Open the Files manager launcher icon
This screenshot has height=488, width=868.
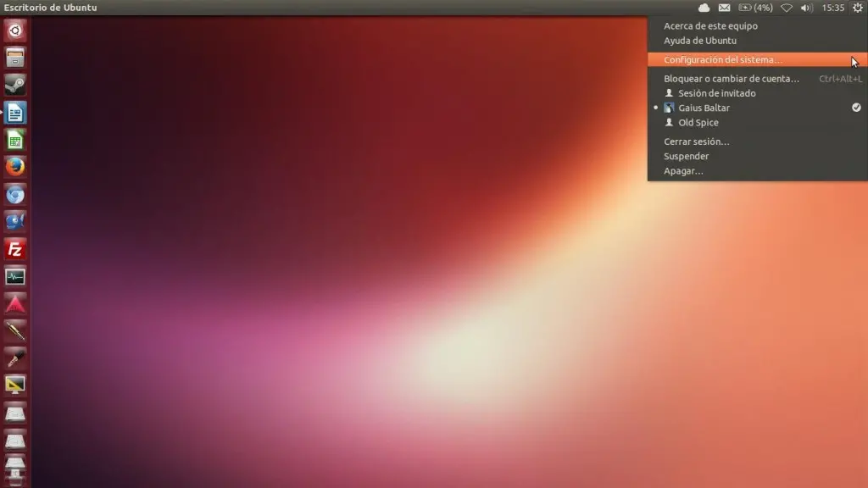coord(15,58)
